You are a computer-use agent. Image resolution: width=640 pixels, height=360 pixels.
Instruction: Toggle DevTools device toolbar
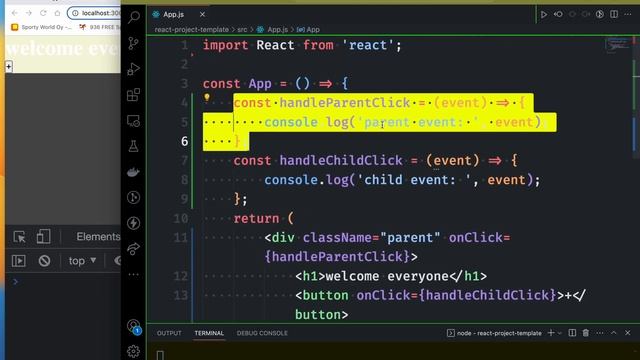(43, 237)
